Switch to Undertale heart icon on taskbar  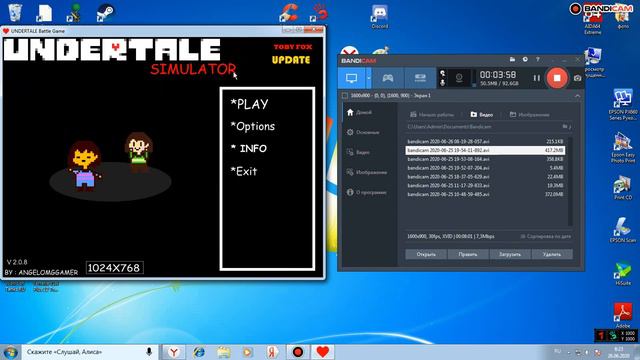tap(322, 352)
